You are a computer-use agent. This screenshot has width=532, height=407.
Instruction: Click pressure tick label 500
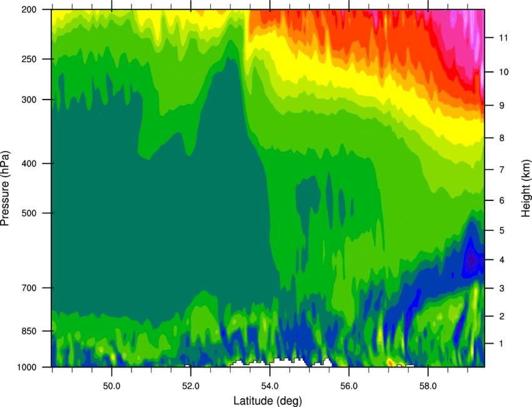(29, 213)
